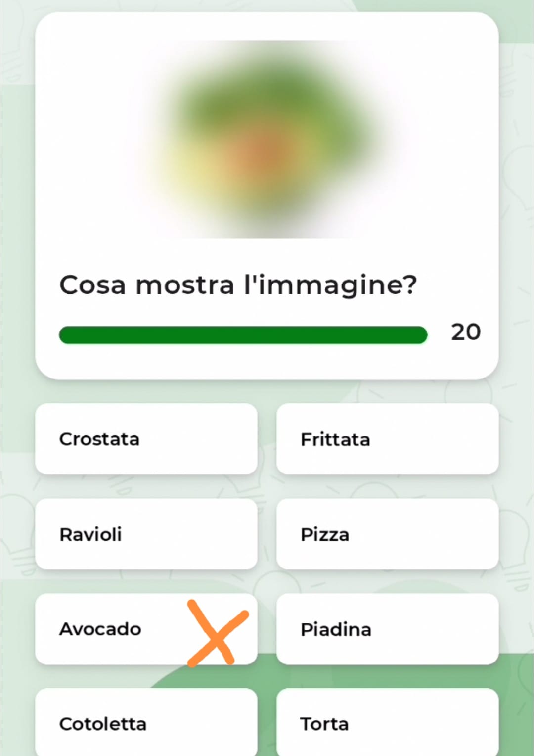Tap the rounded right end of the green timer bar
This screenshot has width=534, height=756.
[419, 335]
